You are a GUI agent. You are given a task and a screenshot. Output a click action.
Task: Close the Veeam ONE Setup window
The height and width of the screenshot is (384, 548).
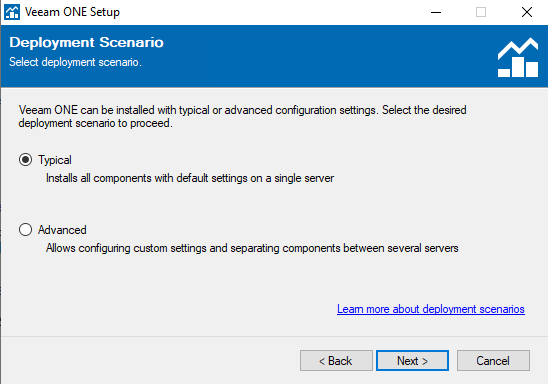point(526,12)
